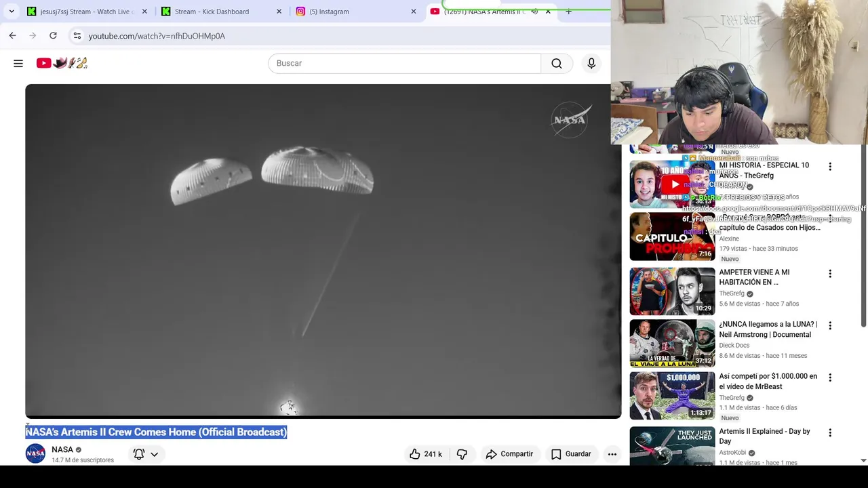
Task: Open more actions ellipsis under video
Action: click(x=612, y=454)
